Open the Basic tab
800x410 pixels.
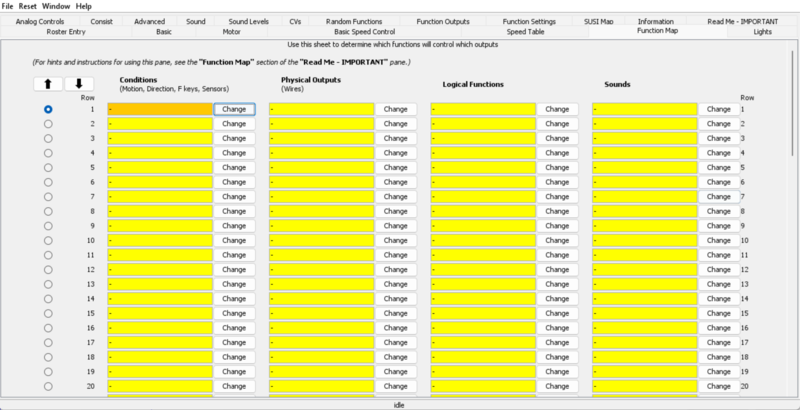click(x=164, y=32)
